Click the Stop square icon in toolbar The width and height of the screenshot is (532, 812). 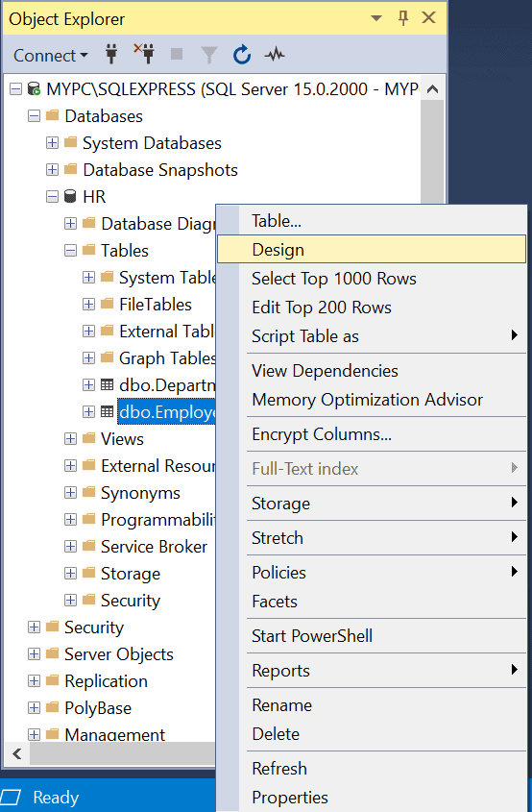pyautogui.click(x=177, y=54)
